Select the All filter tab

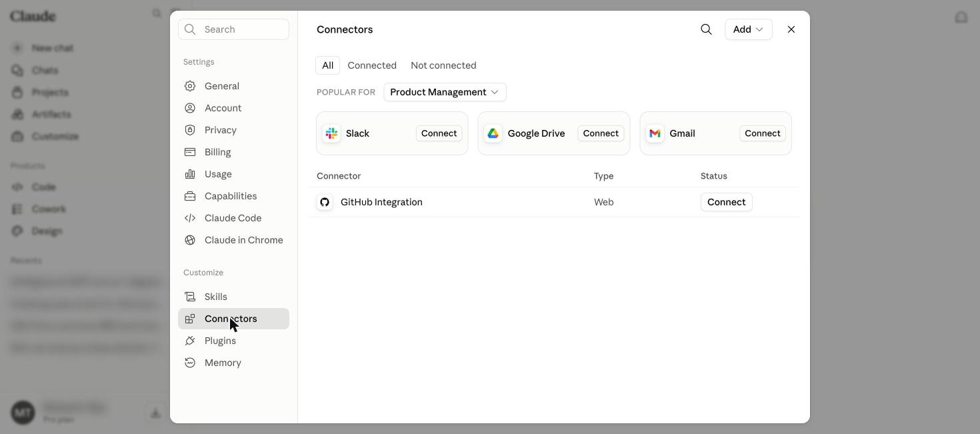click(x=327, y=65)
